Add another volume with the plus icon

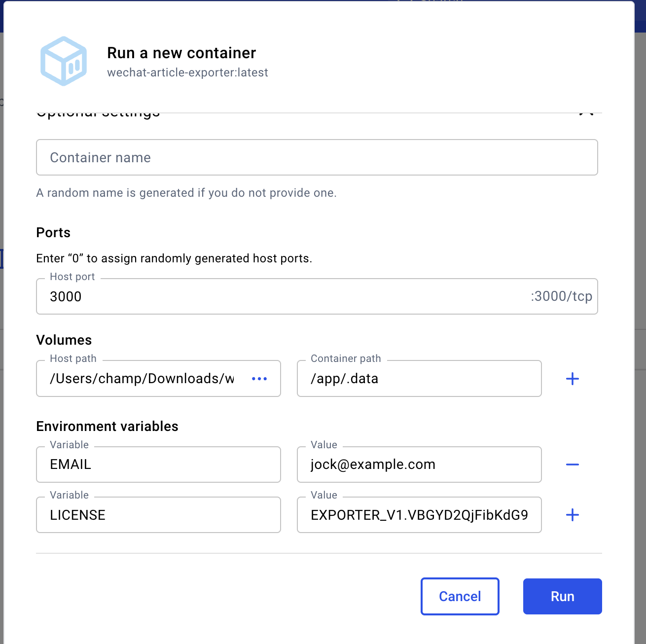572,379
